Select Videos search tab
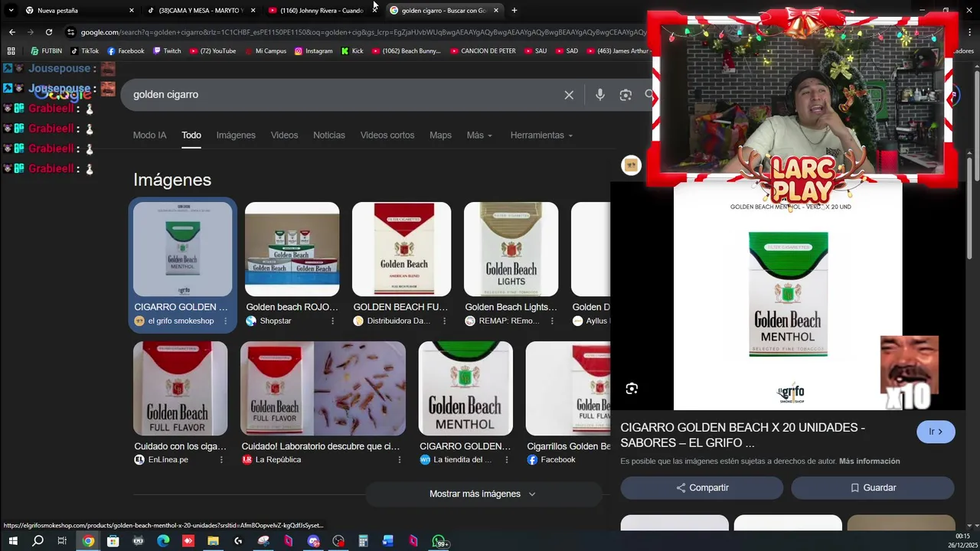980x551 pixels. click(x=284, y=135)
